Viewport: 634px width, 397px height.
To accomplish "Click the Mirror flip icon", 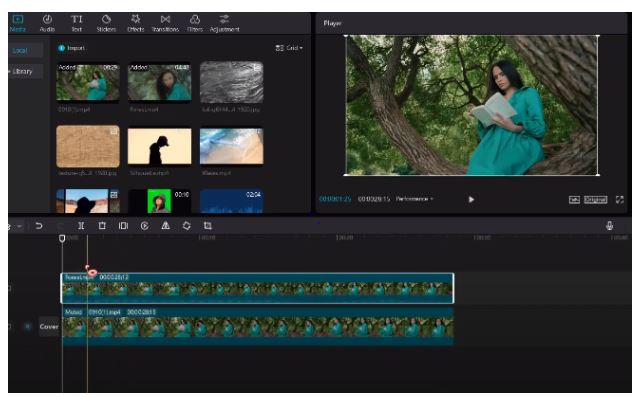I will 165,226.
